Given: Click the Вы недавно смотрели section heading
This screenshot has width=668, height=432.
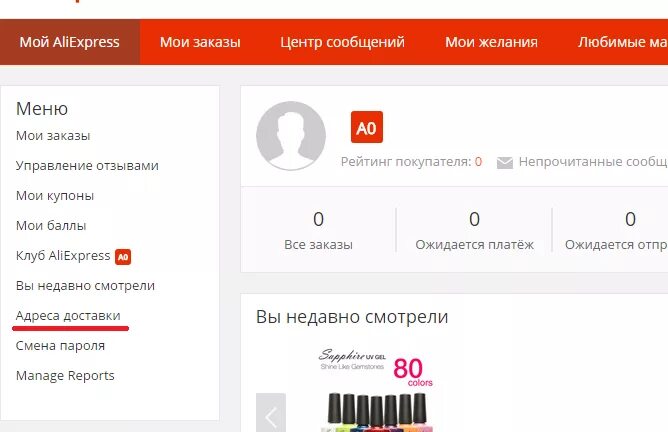Looking at the screenshot, I should coord(352,317).
